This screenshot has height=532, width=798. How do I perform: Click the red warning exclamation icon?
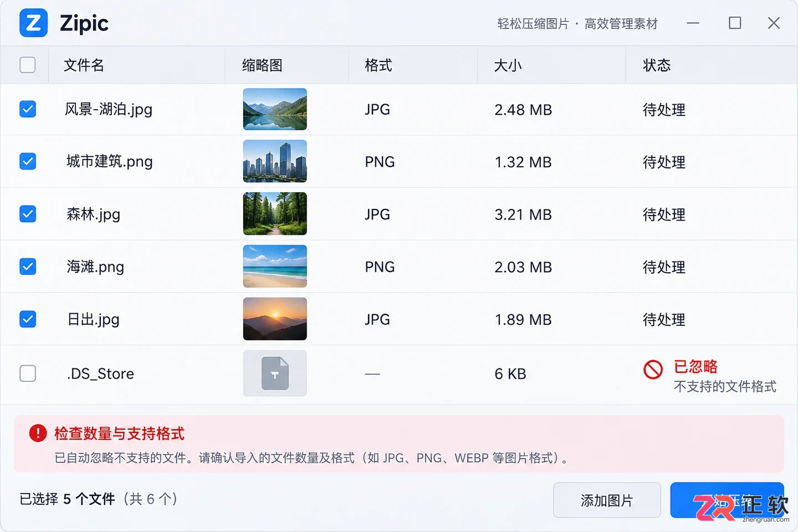[38, 433]
